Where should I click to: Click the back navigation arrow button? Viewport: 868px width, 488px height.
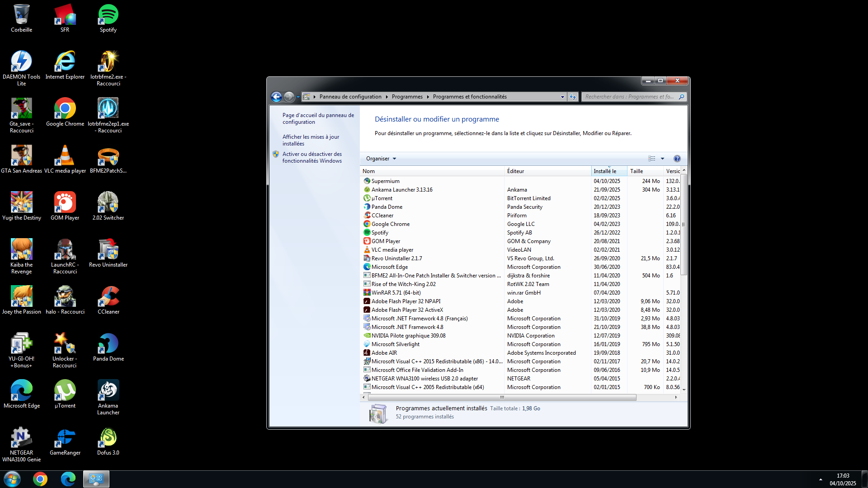click(276, 97)
